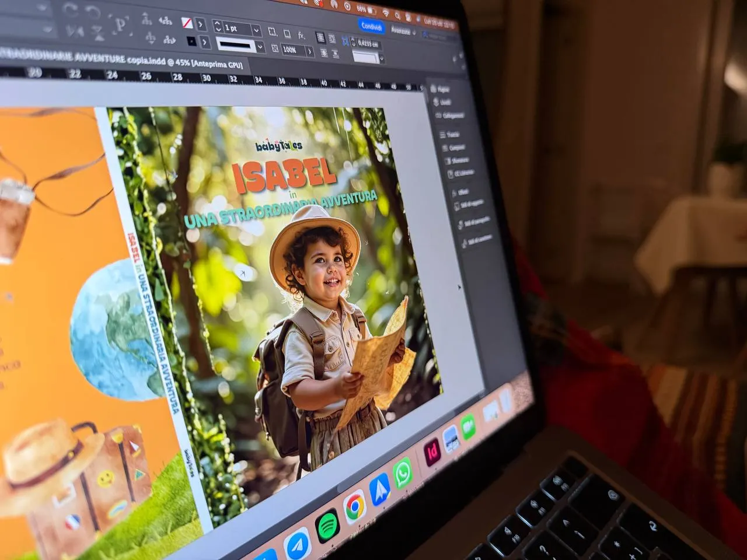Open the Traccia stroke panel
747x560 pixels.
448,135
